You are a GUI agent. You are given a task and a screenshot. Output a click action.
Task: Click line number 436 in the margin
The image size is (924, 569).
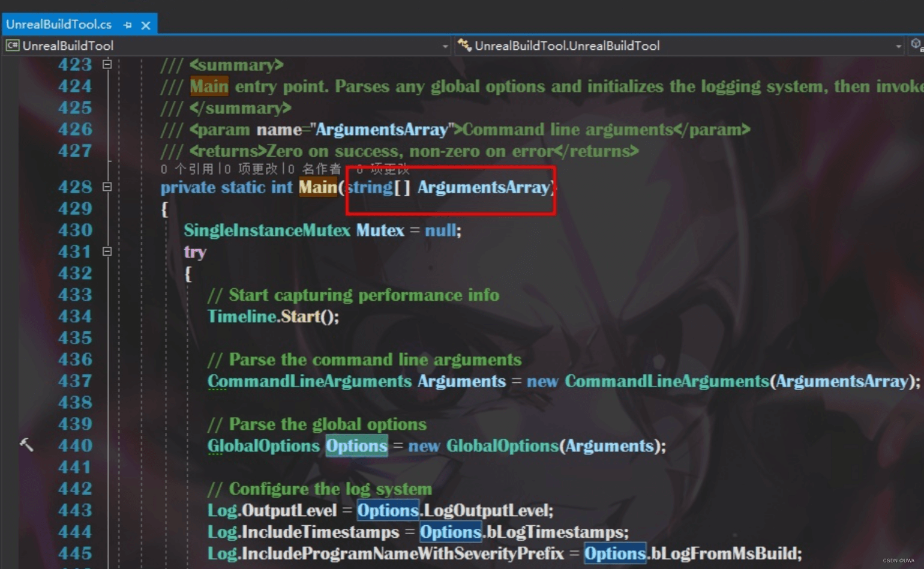click(x=75, y=360)
